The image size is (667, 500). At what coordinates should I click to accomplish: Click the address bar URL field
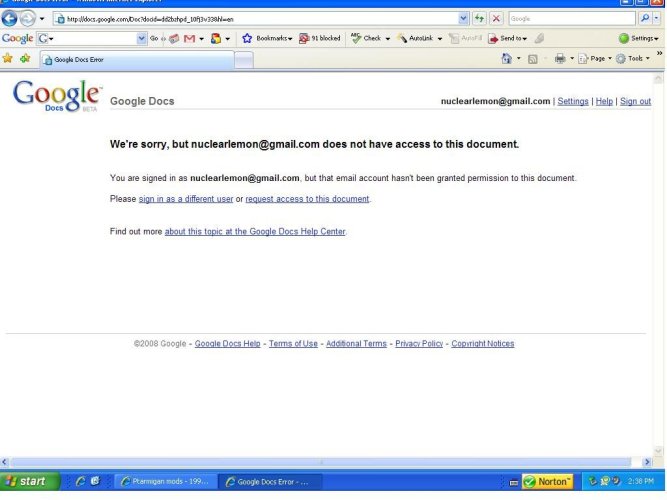point(255,19)
